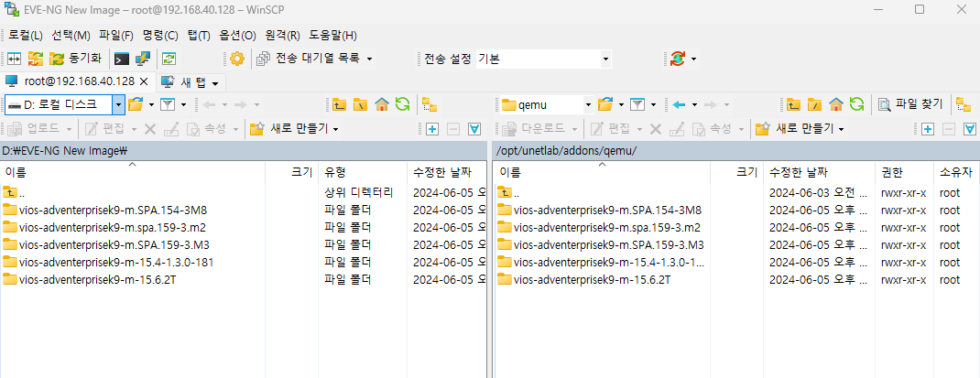Go to local home directory icon
980x378 pixels.
click(381, 104)
